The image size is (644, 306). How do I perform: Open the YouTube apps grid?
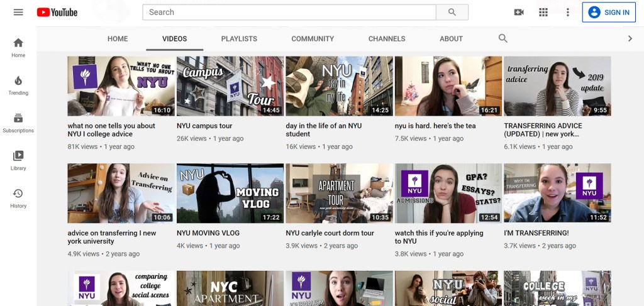[543, 13]
